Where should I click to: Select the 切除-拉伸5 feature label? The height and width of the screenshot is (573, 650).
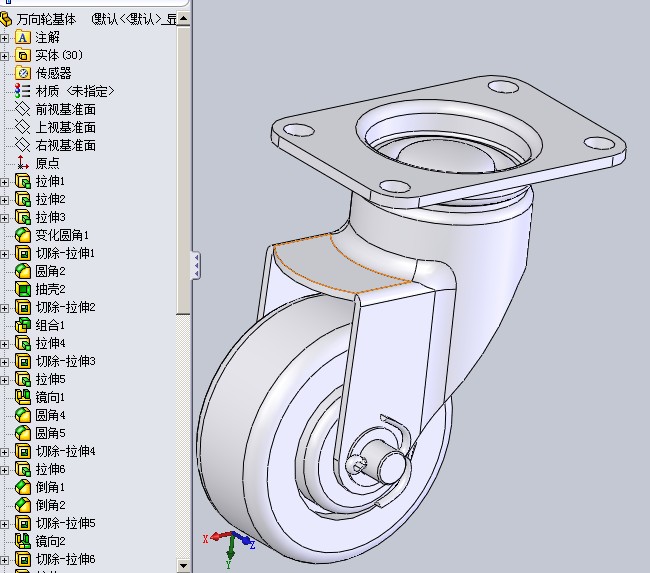[65, 523]
